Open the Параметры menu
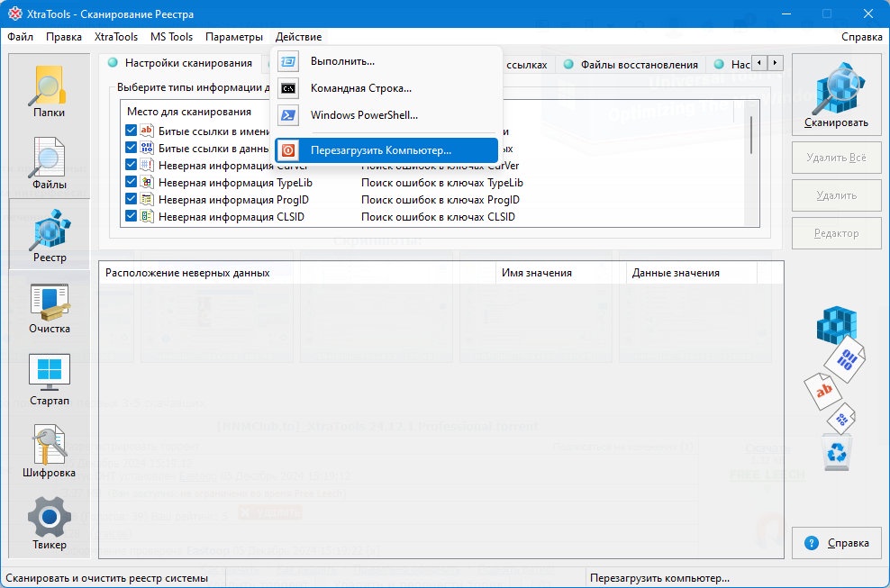Image resolution: width=890 pixels, height=588 pixels. pos(234,37)
